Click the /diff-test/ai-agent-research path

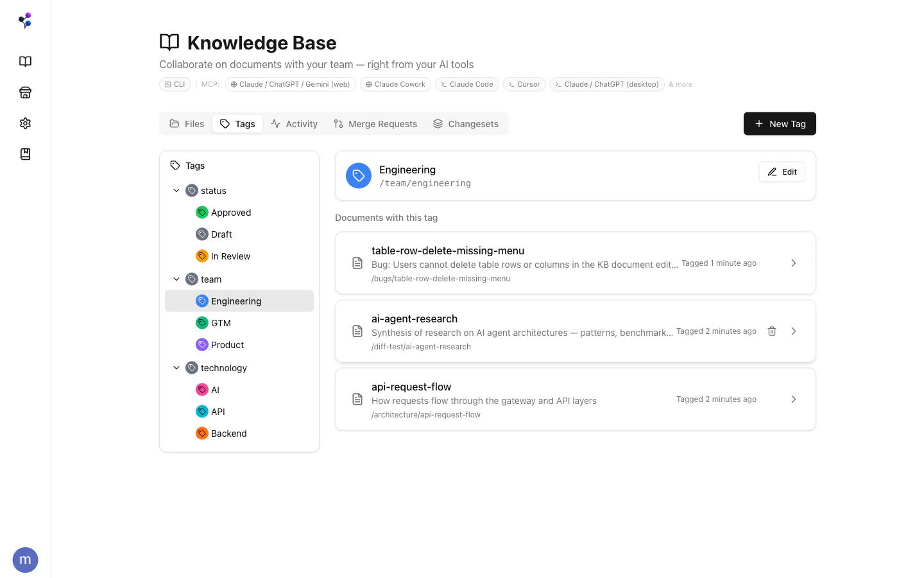pos(421,347)
